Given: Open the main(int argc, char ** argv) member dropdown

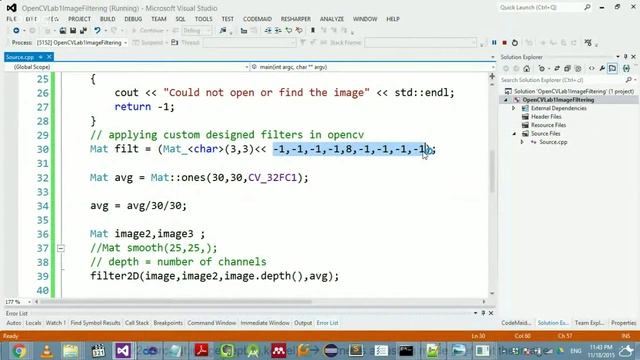Looking at the screenshot, I should point(492,67).
